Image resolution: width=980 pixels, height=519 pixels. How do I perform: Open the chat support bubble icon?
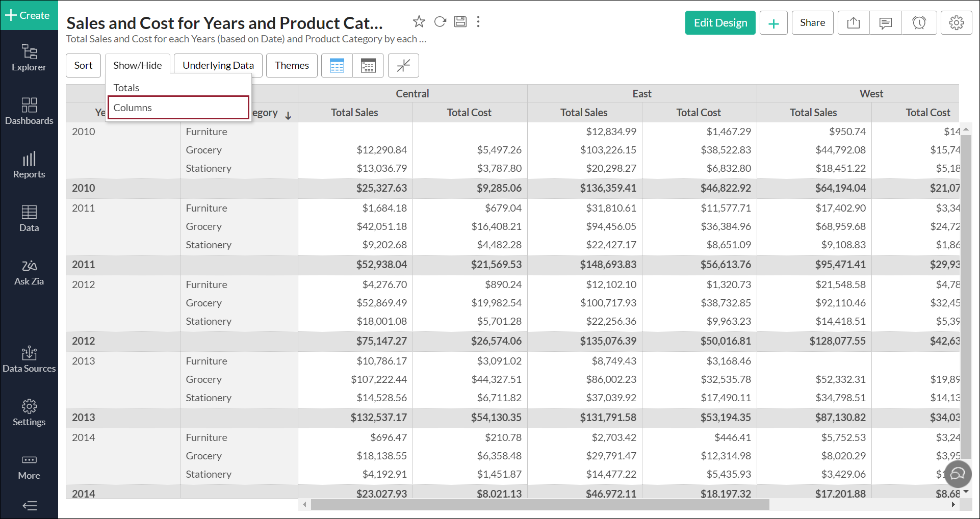pyautogui.click(x=958, y=474)
